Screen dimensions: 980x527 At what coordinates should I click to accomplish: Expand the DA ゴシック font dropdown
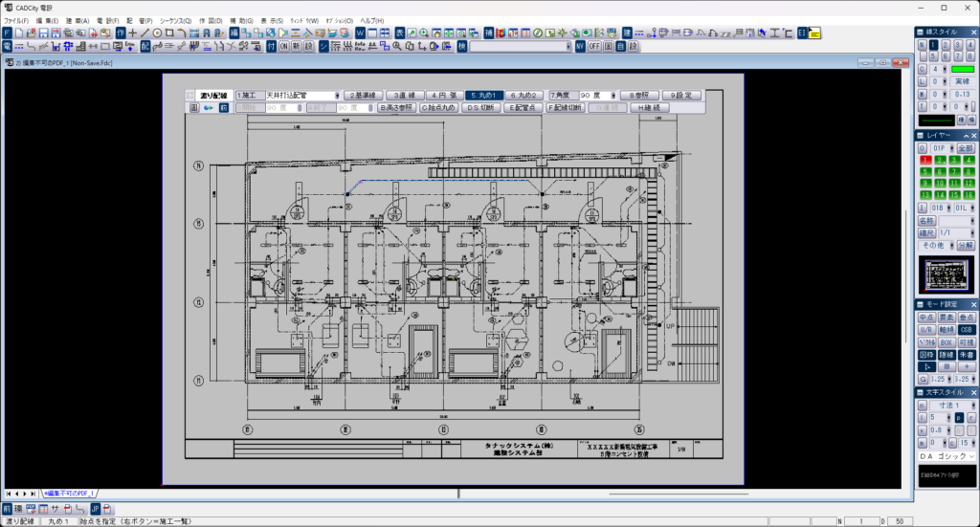[970, 456]
